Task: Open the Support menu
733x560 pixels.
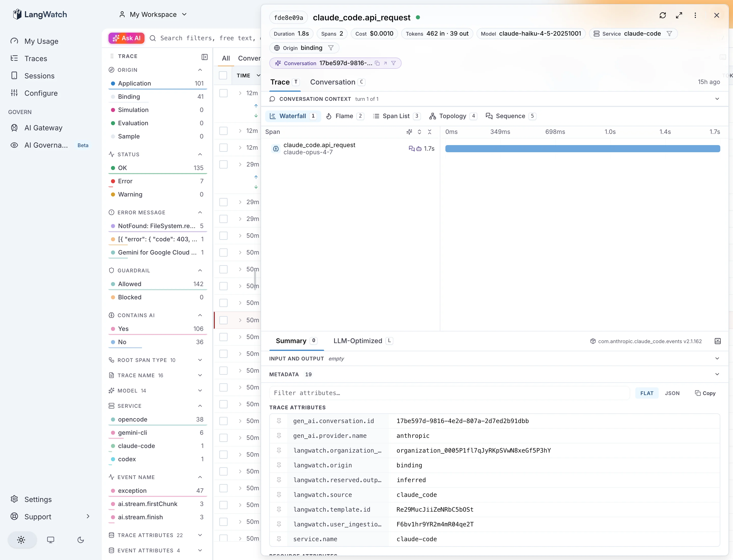Action: [x=50, y=517]
